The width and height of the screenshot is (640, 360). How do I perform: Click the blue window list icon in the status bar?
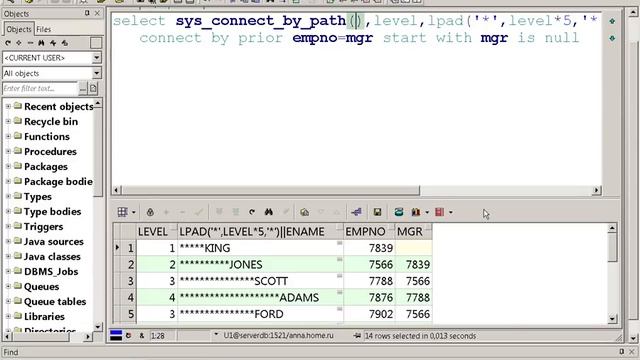[x=116, y=336]
